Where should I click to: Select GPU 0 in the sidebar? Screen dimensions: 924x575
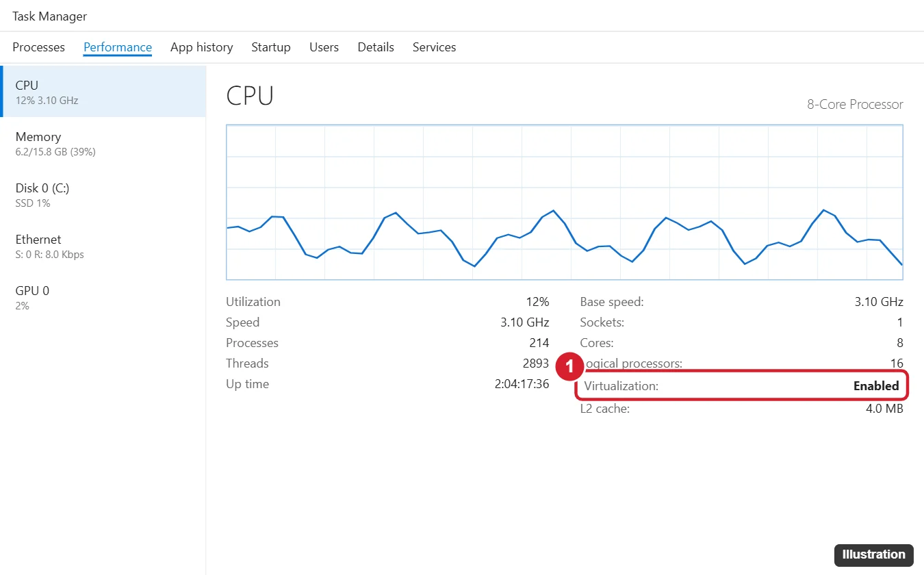pyautogui.click(x=103, y=297)
